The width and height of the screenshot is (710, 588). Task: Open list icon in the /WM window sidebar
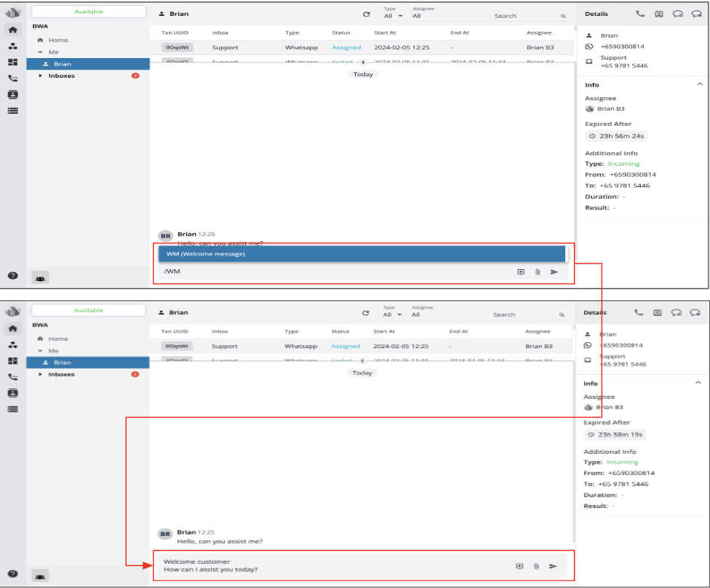pos(13,111)
